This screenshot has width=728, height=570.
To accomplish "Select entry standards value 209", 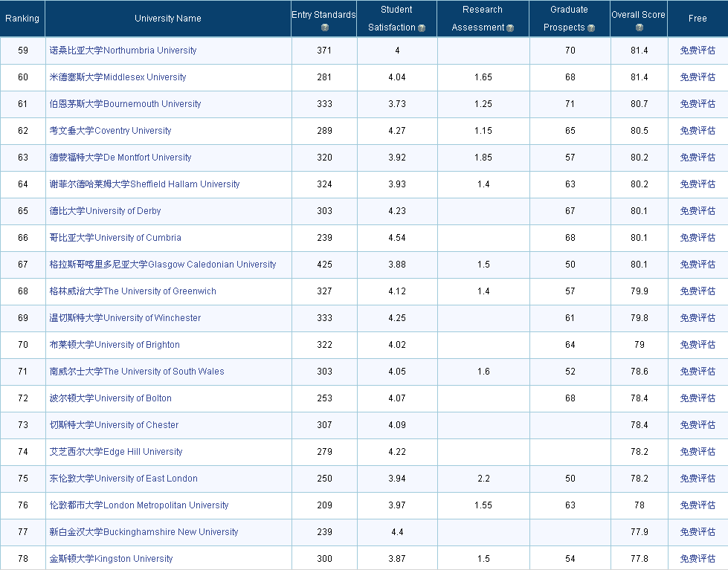I will [324, 505].
